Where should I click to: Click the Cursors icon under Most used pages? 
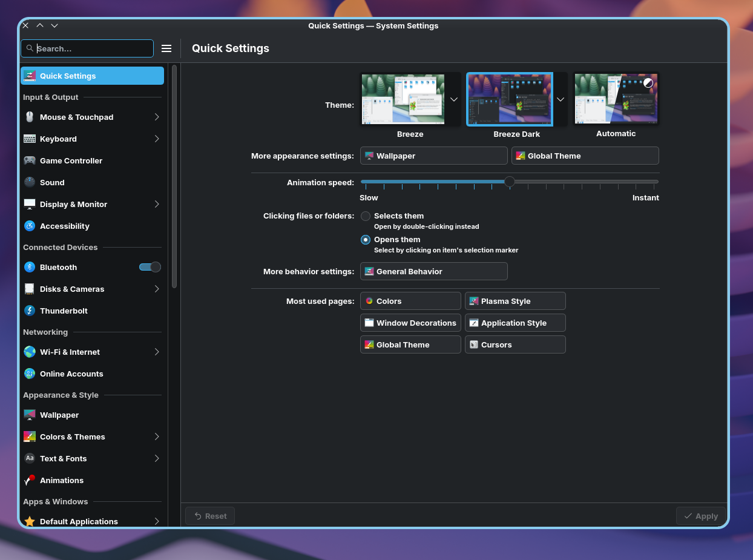click(474, 344)
